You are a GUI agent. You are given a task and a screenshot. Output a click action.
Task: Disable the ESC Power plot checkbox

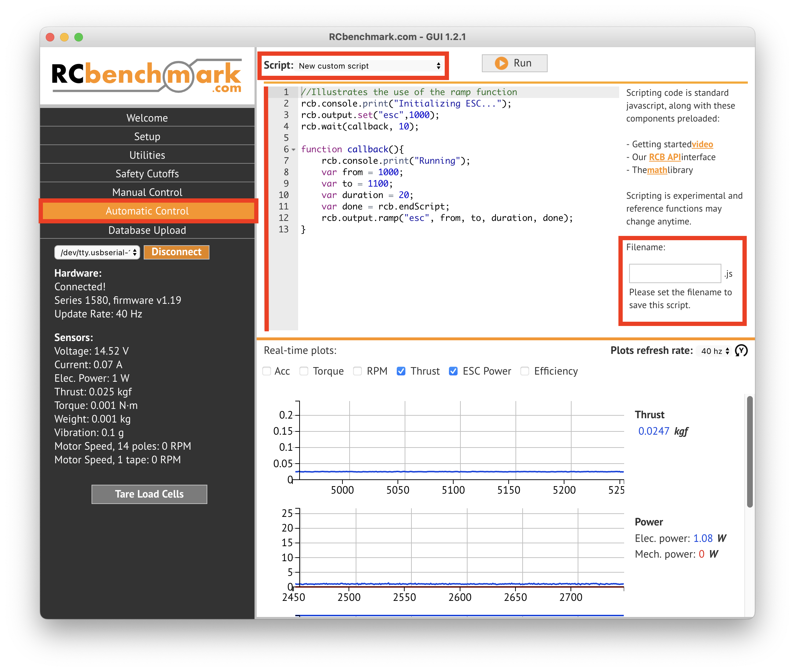(x=453, y=371)
